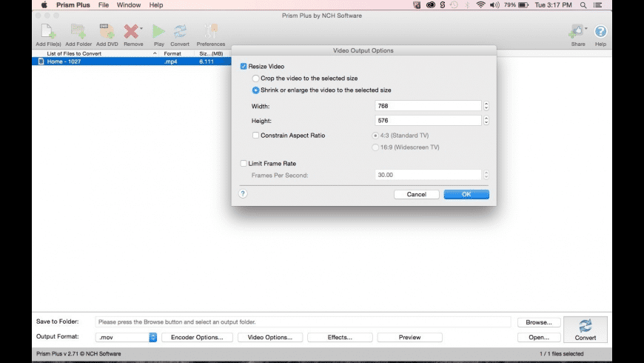
Task: Click the dialog's question mark help button
Action: tap(243, 193)
